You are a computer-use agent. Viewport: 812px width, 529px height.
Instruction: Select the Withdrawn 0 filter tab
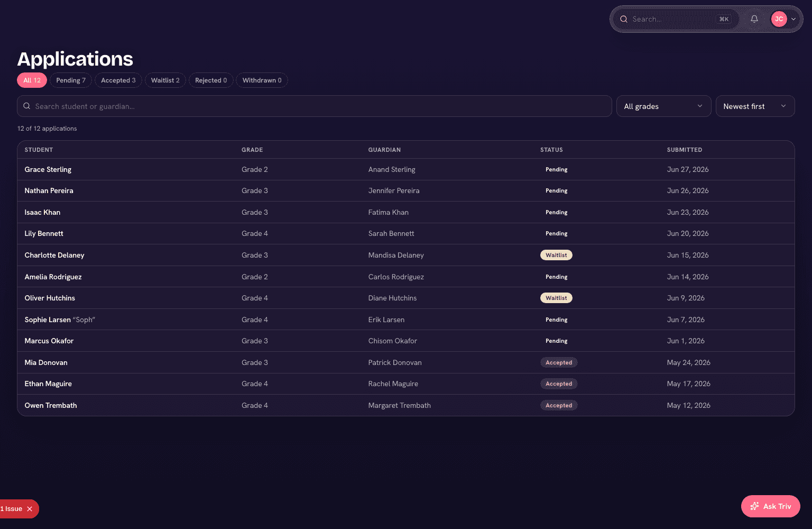[262, 80]
